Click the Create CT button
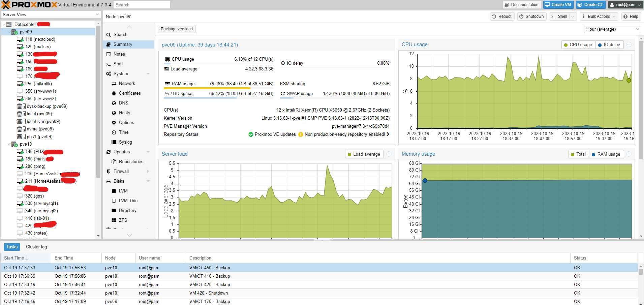This screenshot has height=305, width=644. (590, 5)
